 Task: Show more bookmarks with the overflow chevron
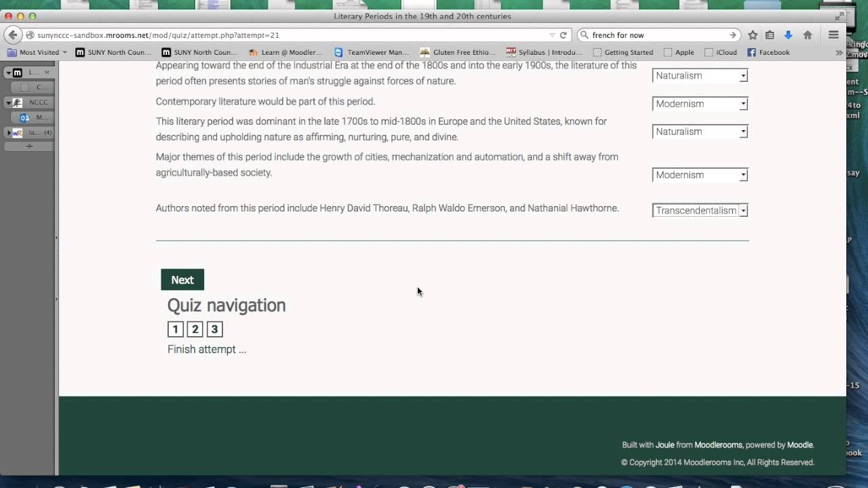(839, 52)
